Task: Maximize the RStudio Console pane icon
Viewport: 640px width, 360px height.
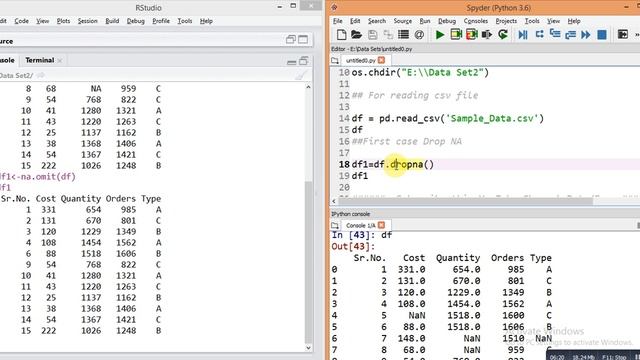Action: tap(304, 61)
